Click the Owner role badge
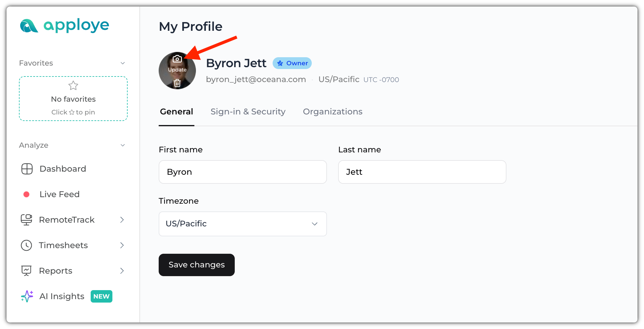Screen dimensions: 644x329 (292, 63)
